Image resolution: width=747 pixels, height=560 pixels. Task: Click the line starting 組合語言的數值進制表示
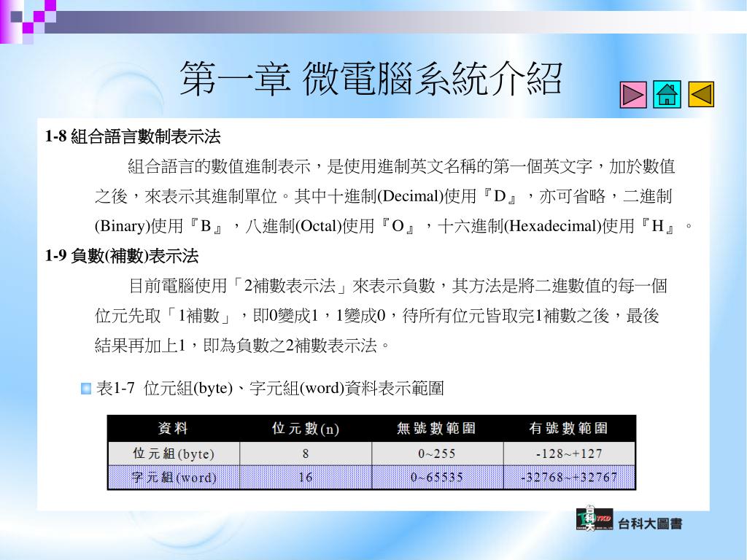coord(401,166)
